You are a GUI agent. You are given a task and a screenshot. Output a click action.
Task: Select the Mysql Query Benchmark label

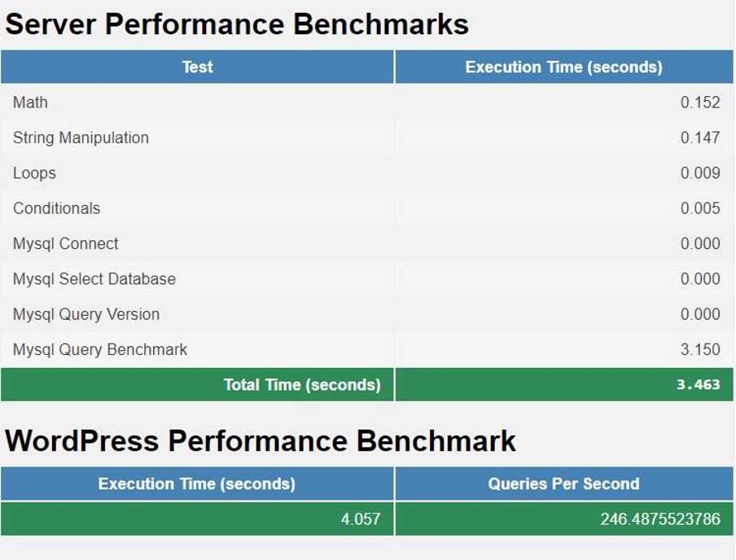99,350
